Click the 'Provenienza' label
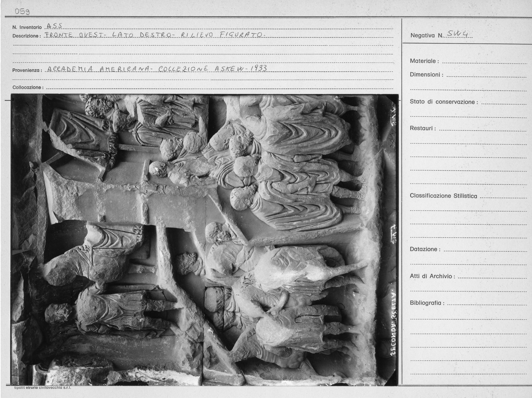 coord(27,70)
